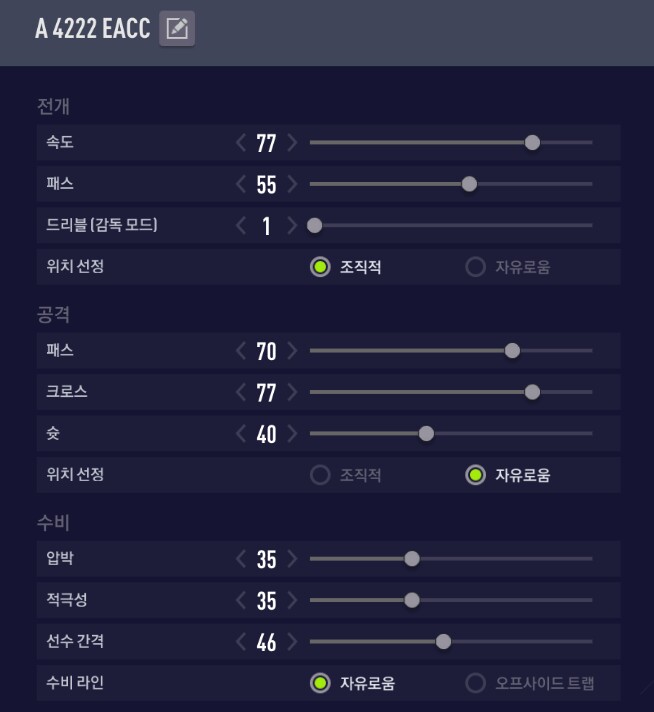Click the 드리블 slider handle at minimum
Screen dimensions: 654x712
(314, 226)
